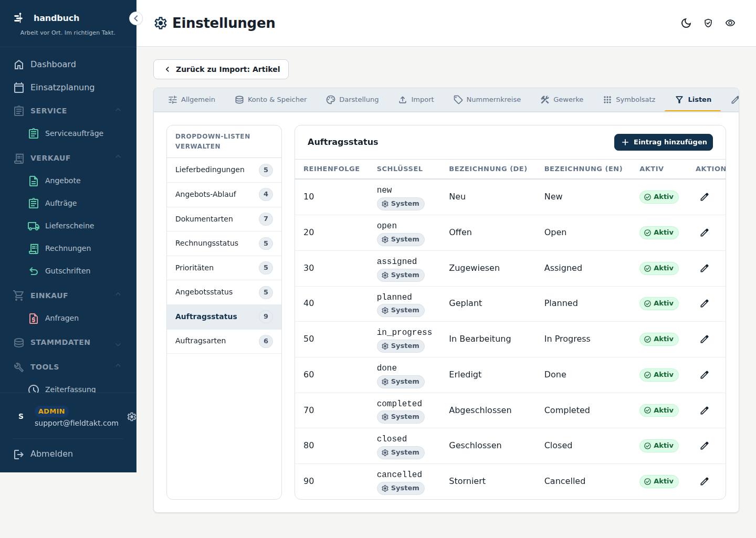Collapse the EINKAUF sidebar section

[68, 296]
